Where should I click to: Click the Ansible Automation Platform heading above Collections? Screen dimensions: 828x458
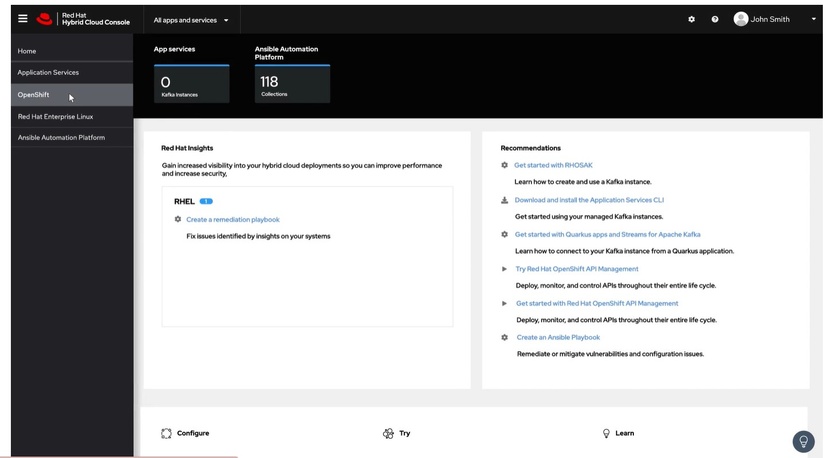[x=286, y=53]
